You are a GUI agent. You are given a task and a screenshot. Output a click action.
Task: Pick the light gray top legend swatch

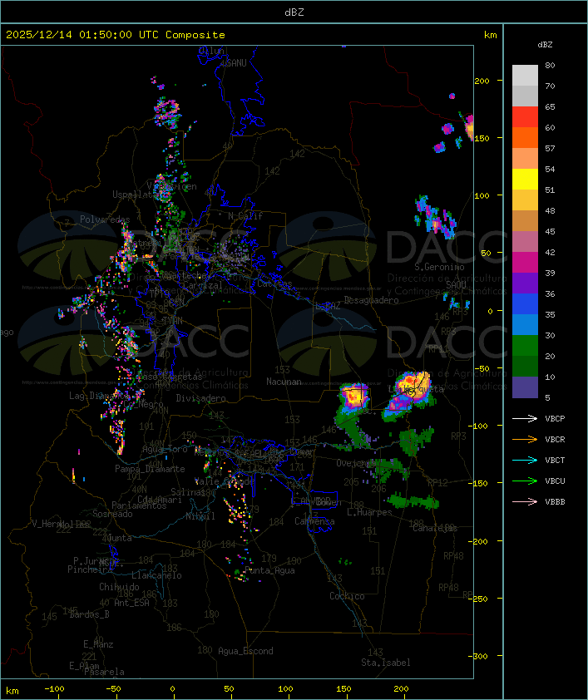[x=525, y=76]
